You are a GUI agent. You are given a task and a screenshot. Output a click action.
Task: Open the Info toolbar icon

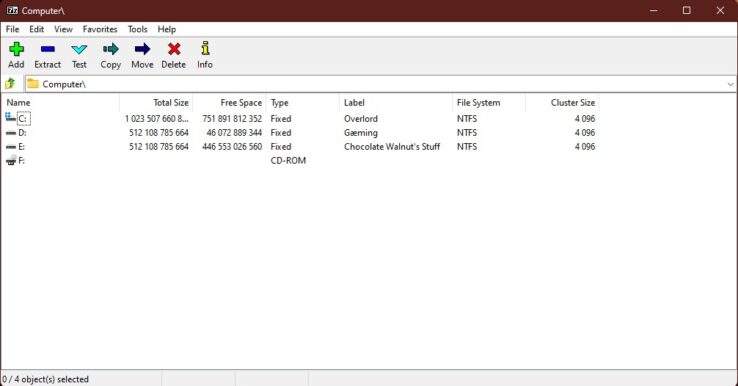point(205,48)
